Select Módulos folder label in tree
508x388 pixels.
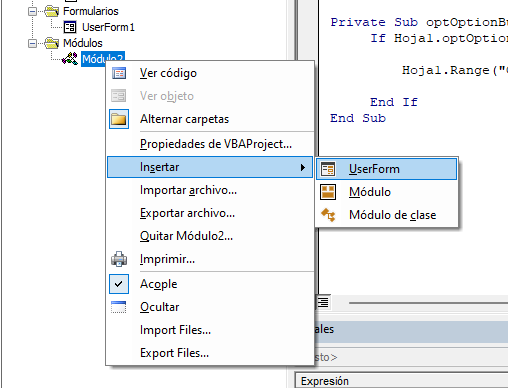pyautogui.click(x=83, y=43)
